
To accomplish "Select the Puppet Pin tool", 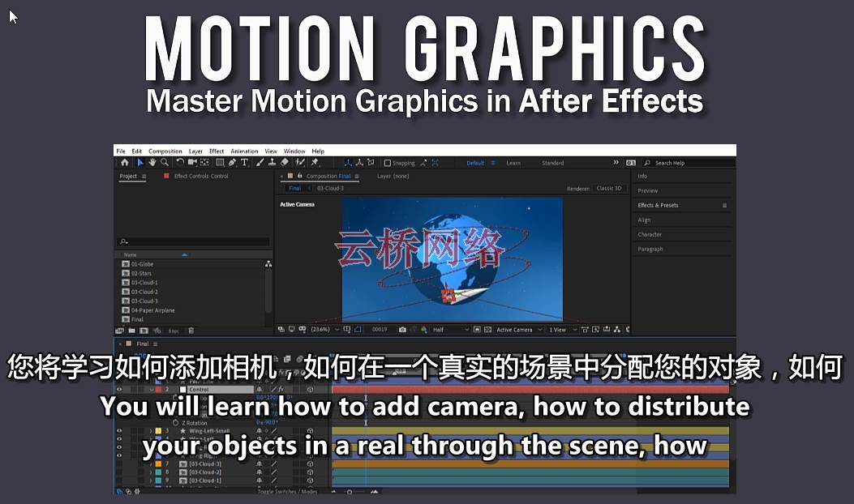I will (x=314, y=163).
